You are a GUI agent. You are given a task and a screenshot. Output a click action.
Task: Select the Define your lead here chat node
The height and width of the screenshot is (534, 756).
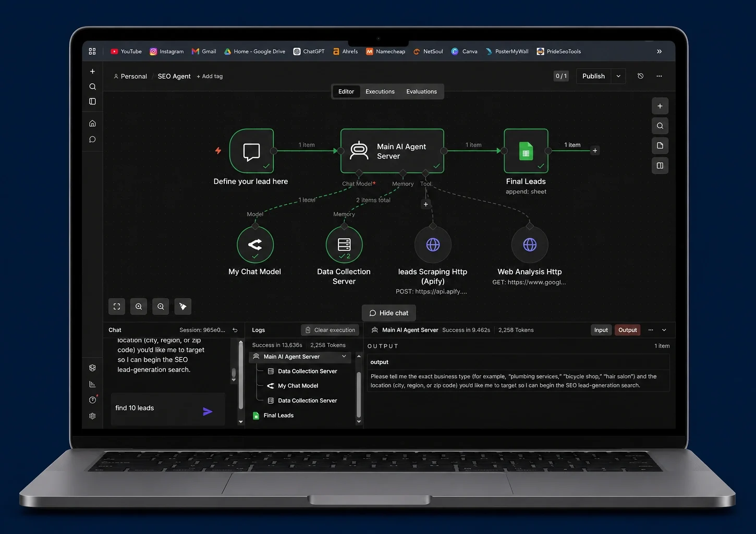point(251,151)
